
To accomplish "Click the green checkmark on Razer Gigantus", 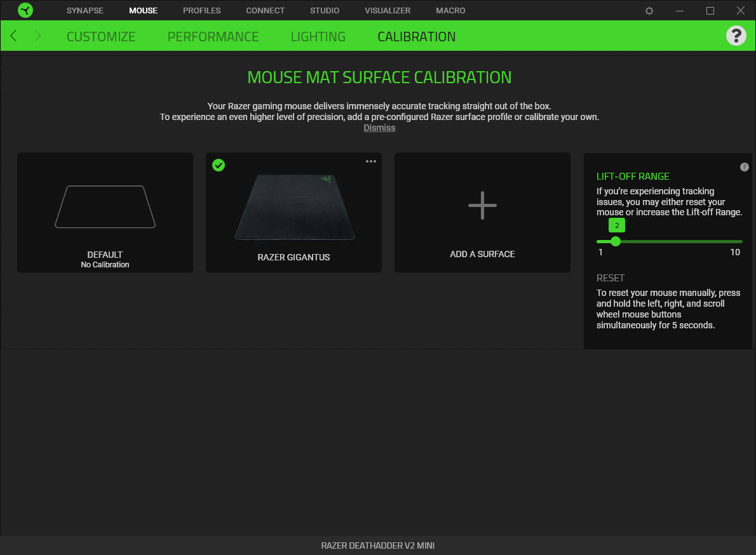I will click(x=219, y=165).
